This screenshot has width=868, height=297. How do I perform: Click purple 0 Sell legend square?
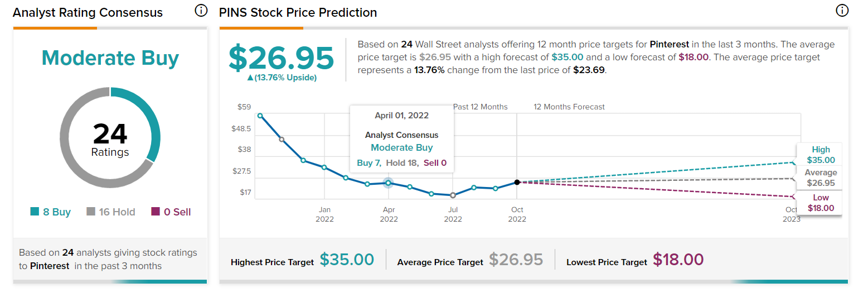pos(156,212)
